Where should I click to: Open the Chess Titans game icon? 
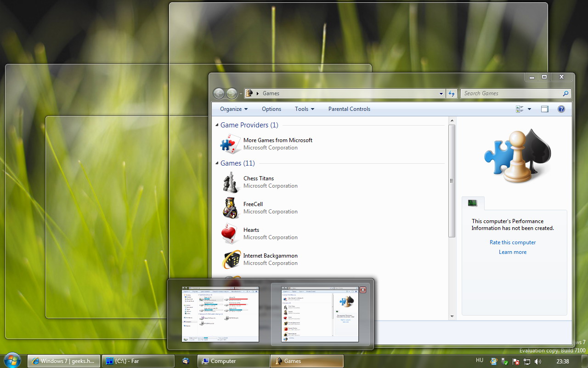click(x=230, y=182)
